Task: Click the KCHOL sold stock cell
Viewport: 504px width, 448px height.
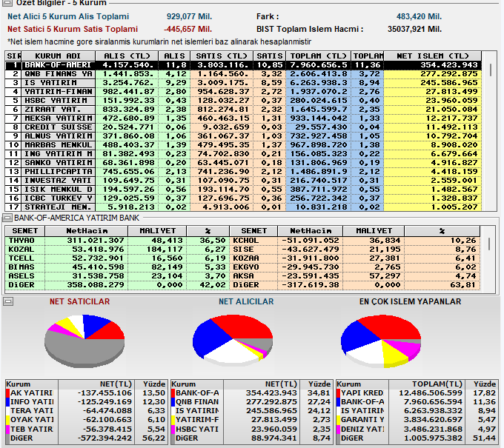Action: [253, 241]
